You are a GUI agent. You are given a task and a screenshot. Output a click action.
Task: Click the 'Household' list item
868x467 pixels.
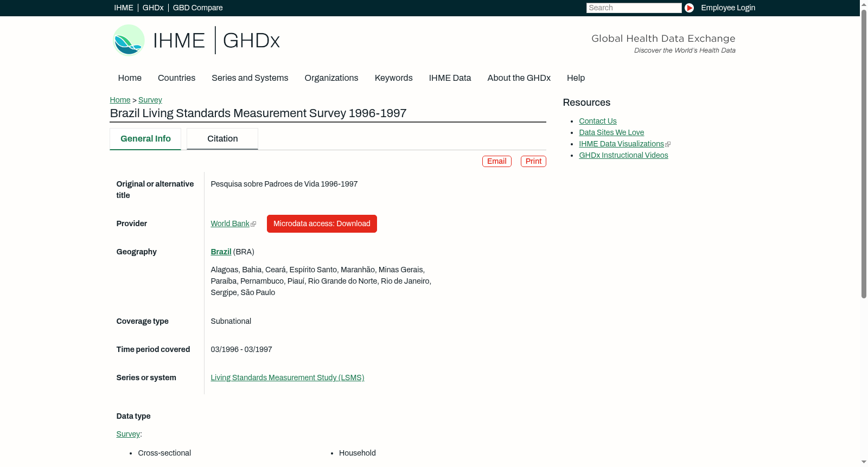[358, 453]
